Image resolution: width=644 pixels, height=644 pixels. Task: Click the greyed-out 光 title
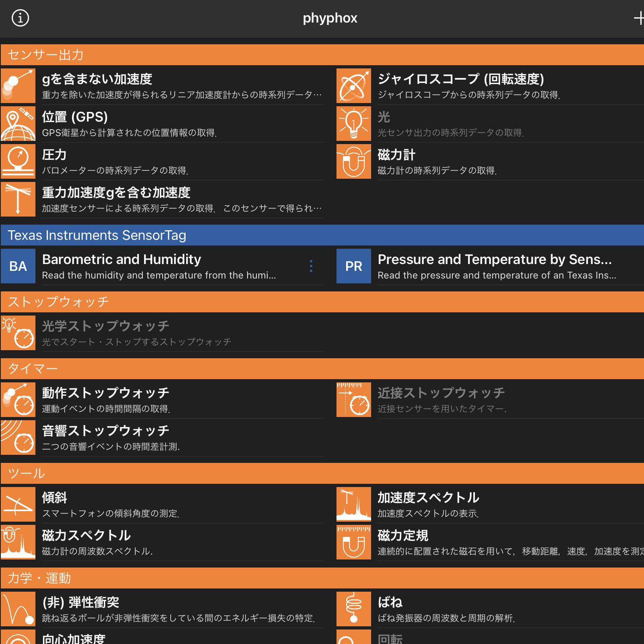click(384, 117)
